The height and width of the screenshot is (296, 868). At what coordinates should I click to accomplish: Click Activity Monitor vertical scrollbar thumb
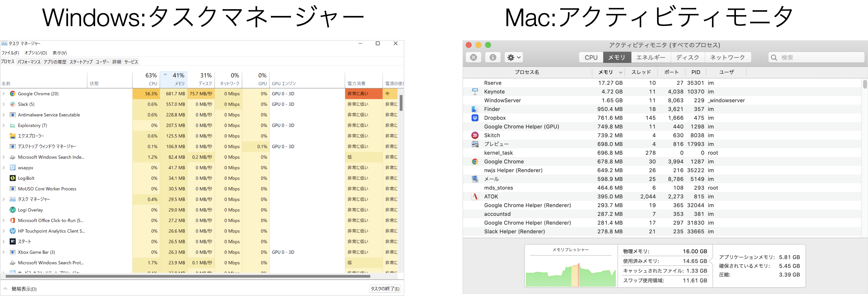(x=865, y=84)
